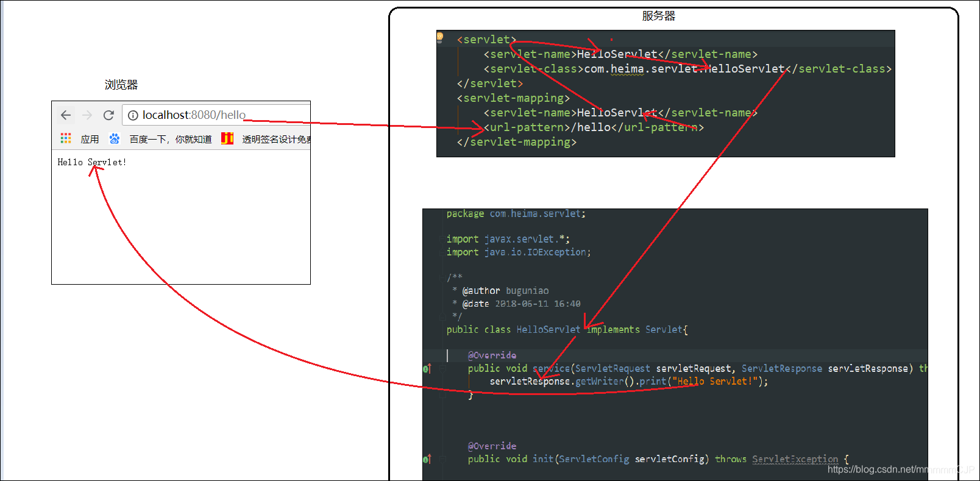Click the implements gutter icon beside init method

pyautogui.click(x=427, y=459)
